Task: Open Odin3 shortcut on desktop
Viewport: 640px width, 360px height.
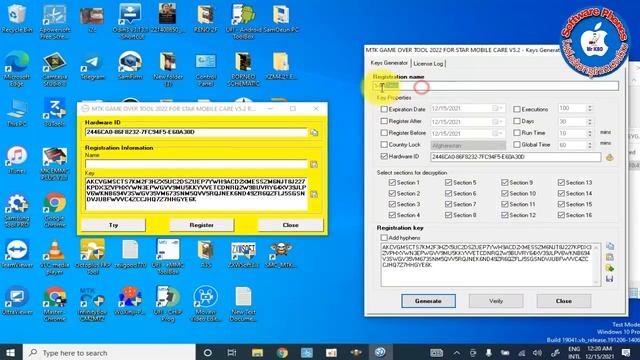Action: point(130,21)
